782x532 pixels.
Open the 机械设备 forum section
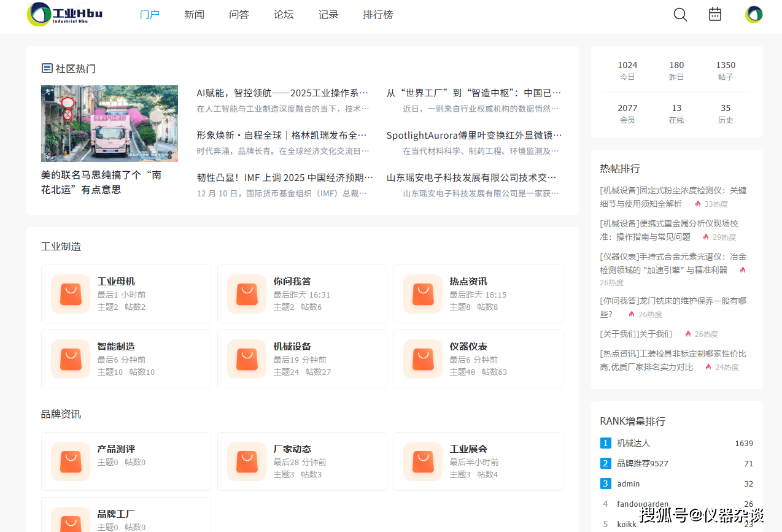(x=292, y=347)
